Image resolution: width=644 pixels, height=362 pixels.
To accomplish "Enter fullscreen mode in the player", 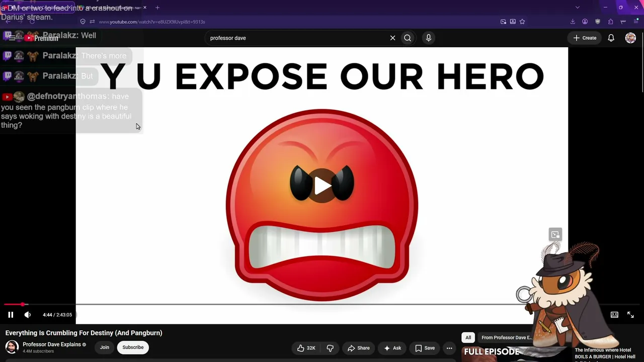I will 630,315.
